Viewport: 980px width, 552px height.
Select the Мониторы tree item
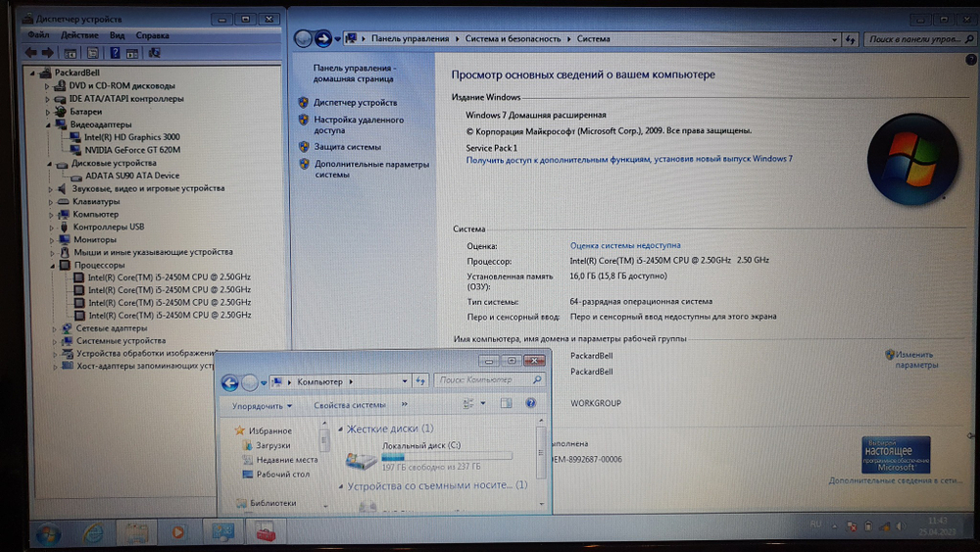coord(94,239)
